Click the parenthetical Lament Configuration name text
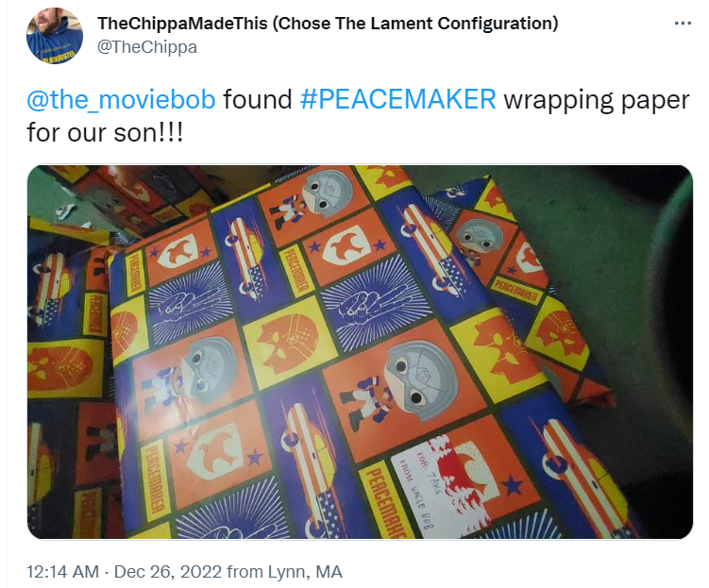Screen dimensions: 709x588 click(415, 23)
